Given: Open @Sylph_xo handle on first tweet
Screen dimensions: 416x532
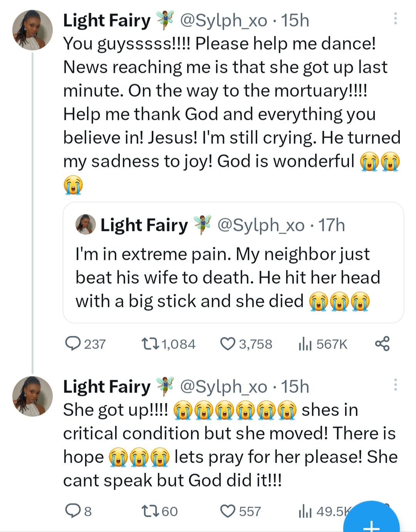Looking at the screenshot, I should click(x=223, y=20).
